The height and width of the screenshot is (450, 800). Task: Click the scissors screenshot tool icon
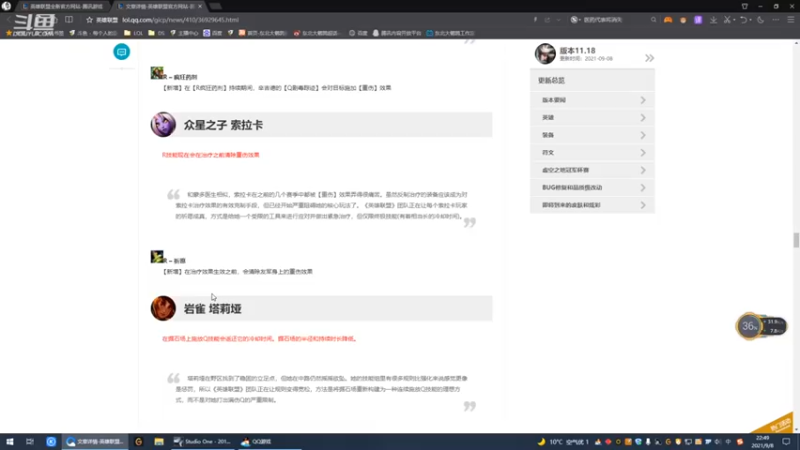click(728, 20)
